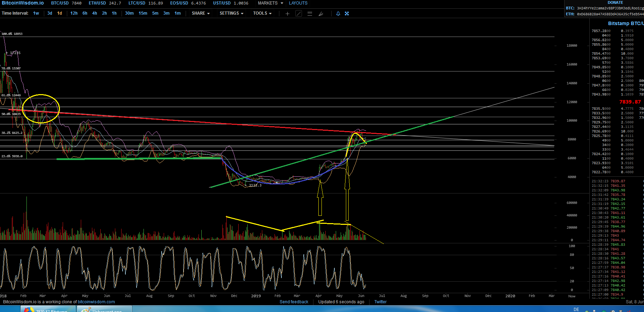This screenshot has width=644, height=312.
Task: Open the bitcoinwisdom.com link
Action: pos(96,302)
